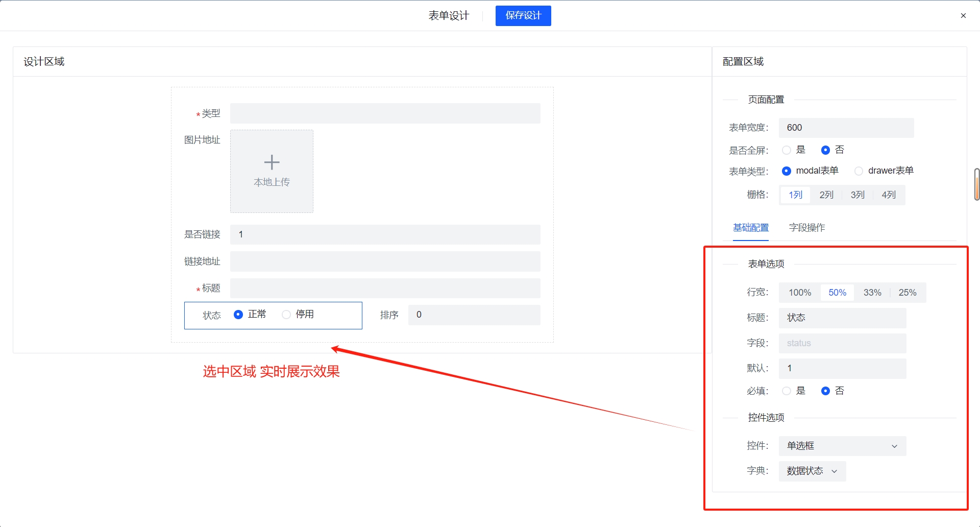Screen dimensions: 980x527
Task: Click the right-side scrollbar
Action: pyautogui.click(x=976, y=184)
